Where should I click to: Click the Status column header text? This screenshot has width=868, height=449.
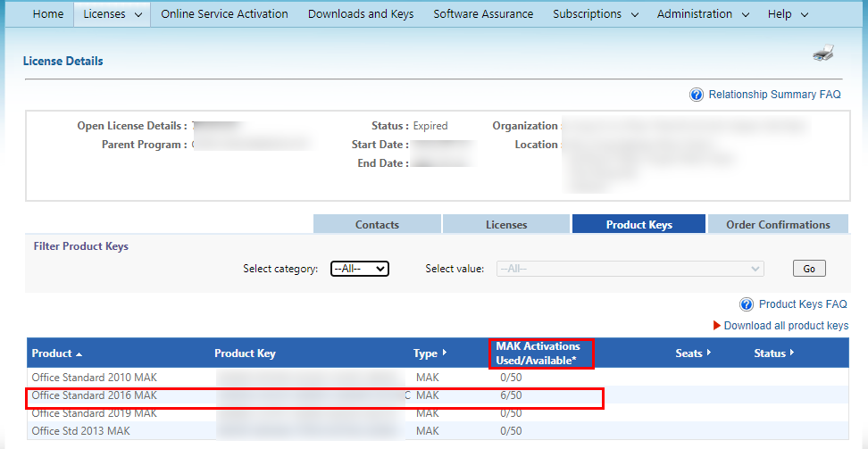[770, 353]
